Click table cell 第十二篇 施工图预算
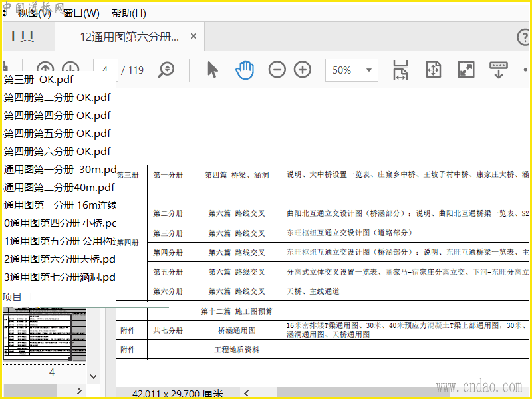 237,311
